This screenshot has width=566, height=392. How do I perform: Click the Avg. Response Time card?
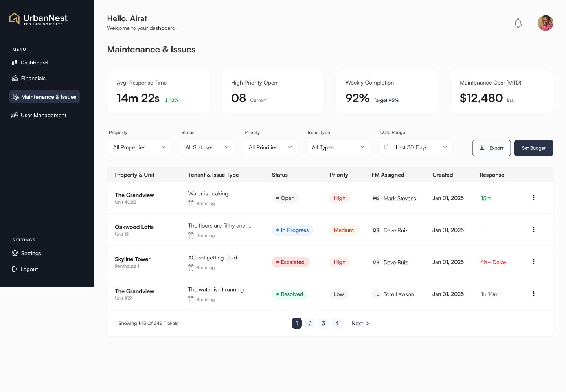pos(159,92)
